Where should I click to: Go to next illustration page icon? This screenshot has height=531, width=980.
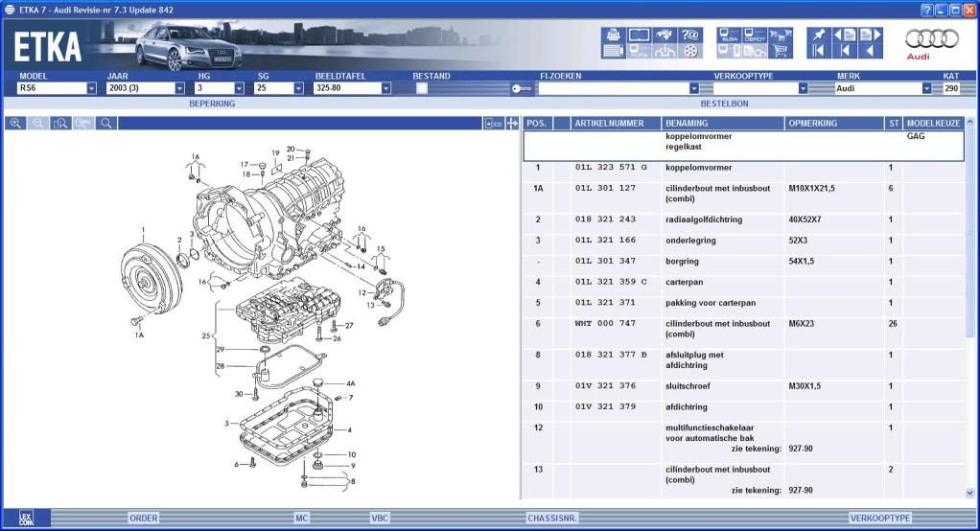pos(870,35)
